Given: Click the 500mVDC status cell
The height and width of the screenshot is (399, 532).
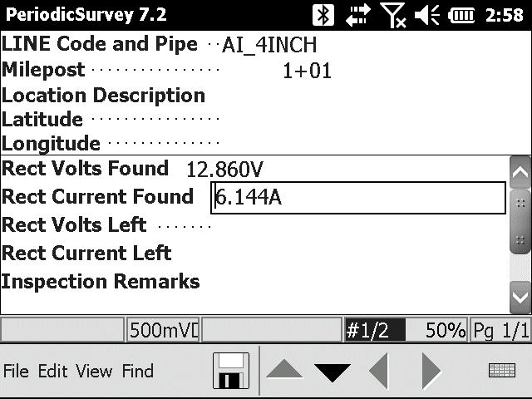Looking at the screenshot, I should (x=163, y=330).
